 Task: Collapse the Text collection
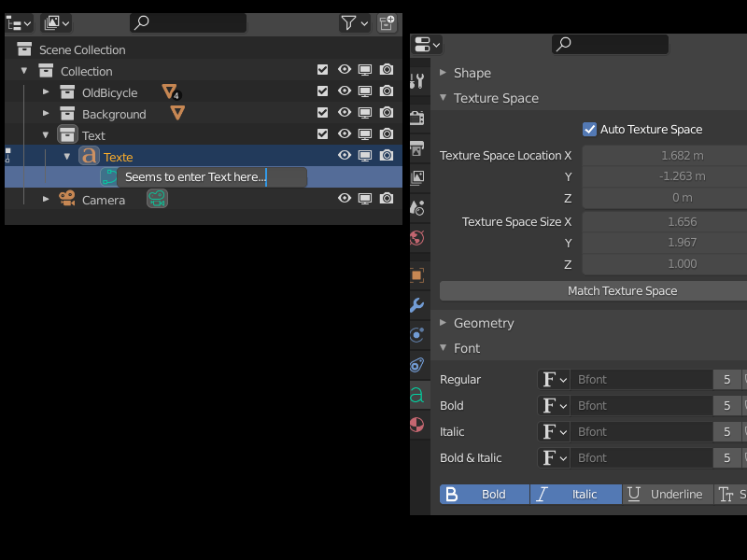pyautogui.click(x=46, y=135)
